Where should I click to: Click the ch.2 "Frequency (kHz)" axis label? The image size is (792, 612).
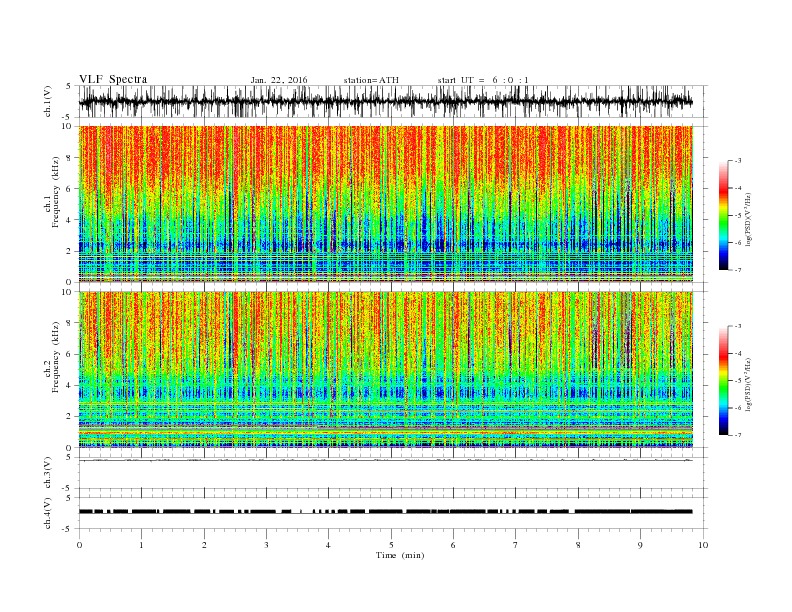[x=55, y=357]
